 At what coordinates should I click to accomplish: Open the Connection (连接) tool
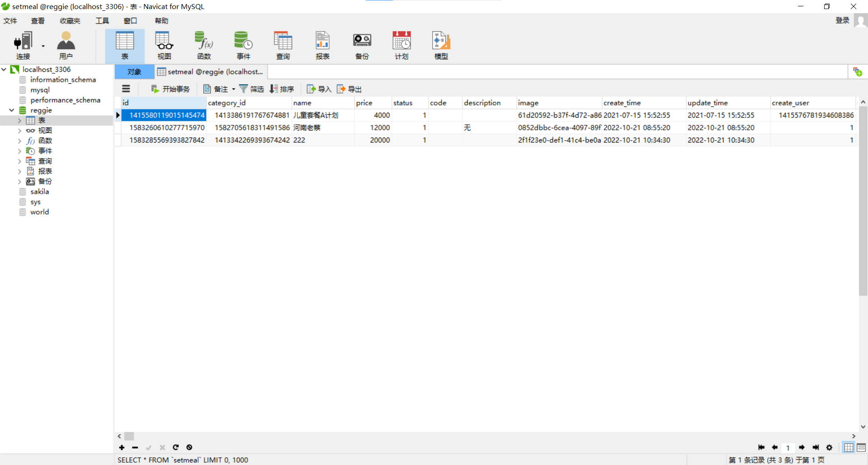pyautogui.click(x=23, y=46)
